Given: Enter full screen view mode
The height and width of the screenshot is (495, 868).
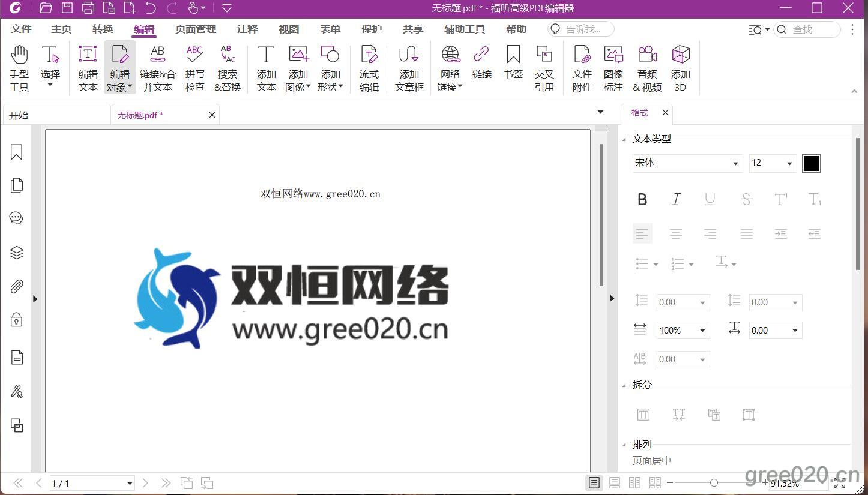Looking at the screenshot, I should click(x=840, y=483).
